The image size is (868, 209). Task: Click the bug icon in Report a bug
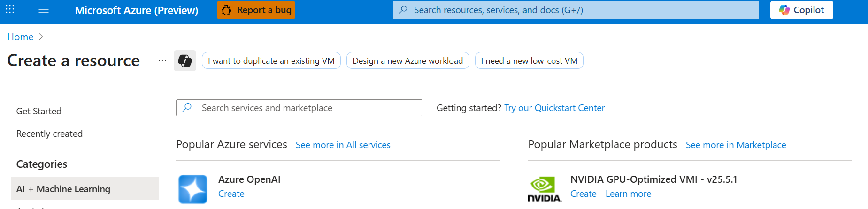tap(226, 10)
